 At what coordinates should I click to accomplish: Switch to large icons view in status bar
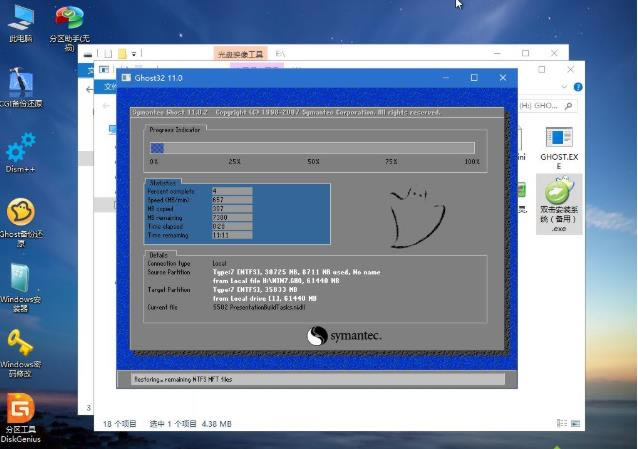[x=575, y=423]
